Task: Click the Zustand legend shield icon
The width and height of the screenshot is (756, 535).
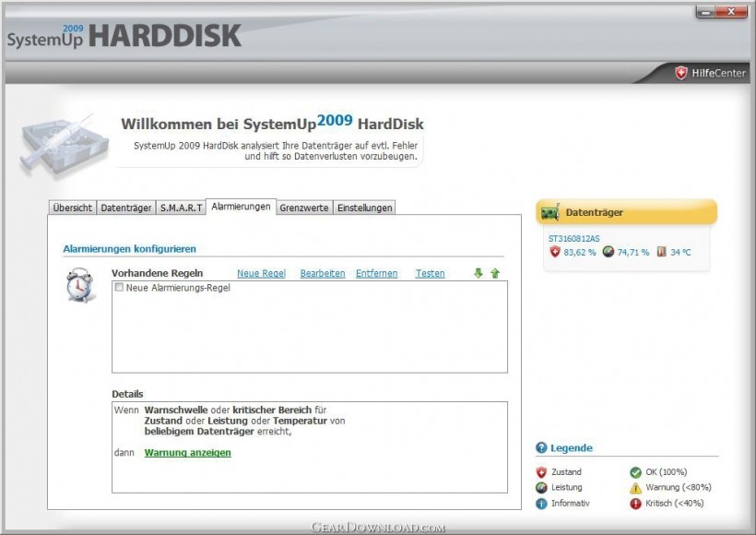Action: pyautogui.click(x=541, y=472)
